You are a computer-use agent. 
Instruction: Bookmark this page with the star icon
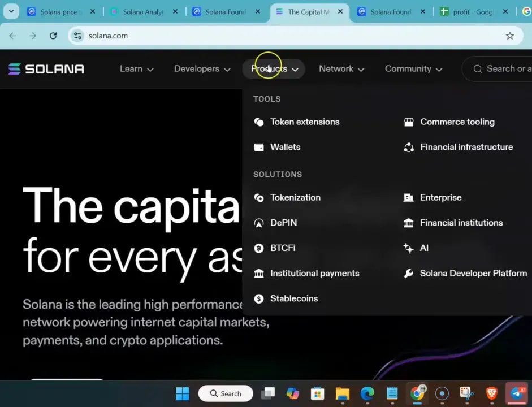509,36
